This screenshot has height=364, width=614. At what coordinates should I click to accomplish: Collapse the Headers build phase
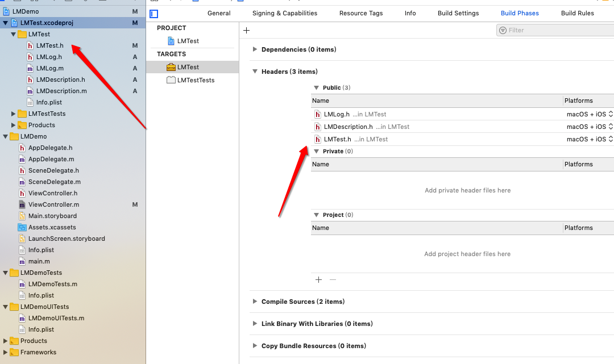pyautogui.click(x=255, y=72)
